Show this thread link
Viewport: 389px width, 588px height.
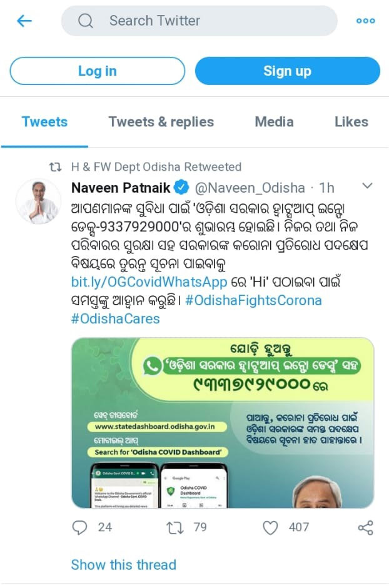coord(124,565)
